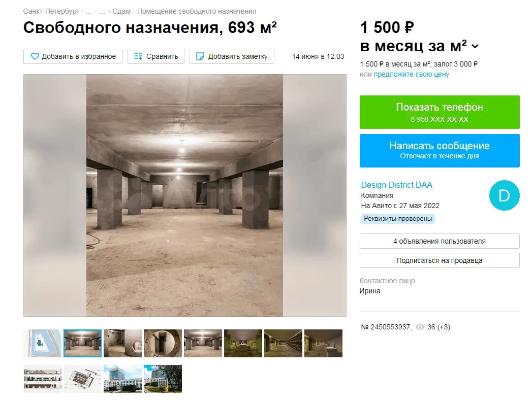This screenshot has height=403, width=532.
Task: Click the note icon for Добавить заметку
Action: tap(200, 56)
